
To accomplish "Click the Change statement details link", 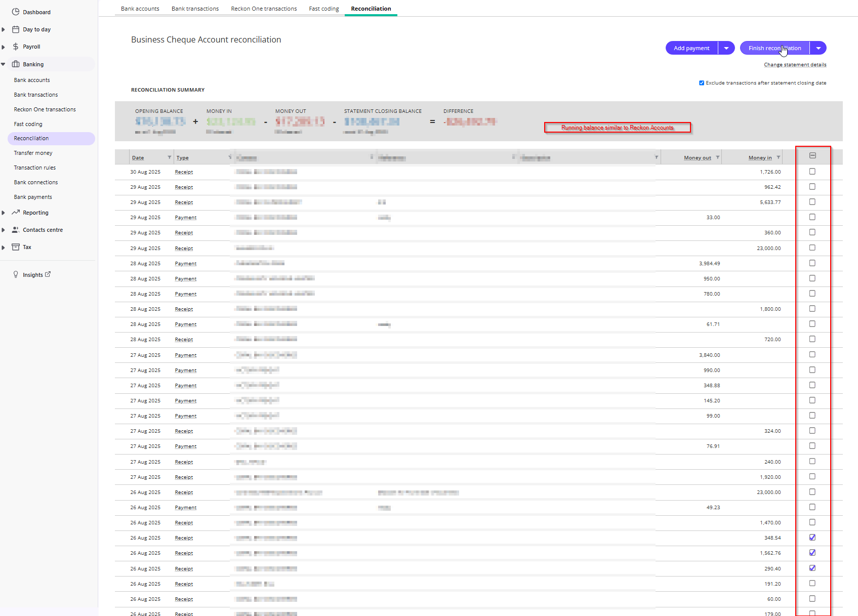I will [795, 65].
